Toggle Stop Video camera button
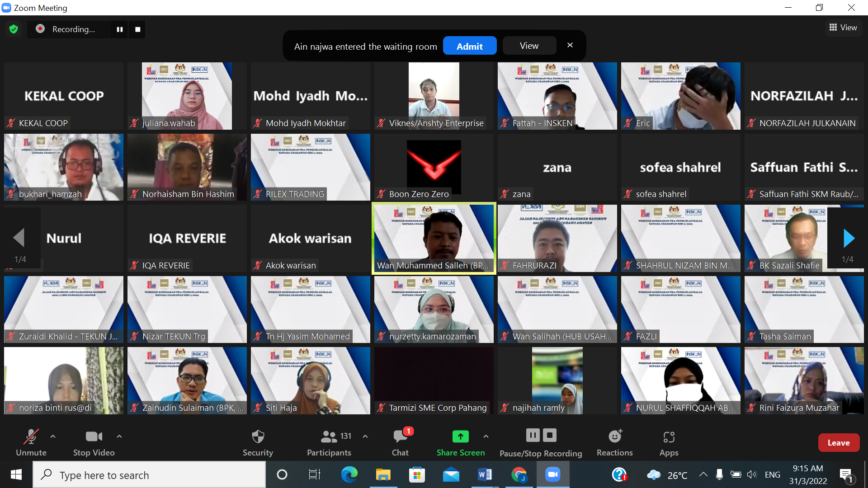The image size is (868, 488). (94, 442)
